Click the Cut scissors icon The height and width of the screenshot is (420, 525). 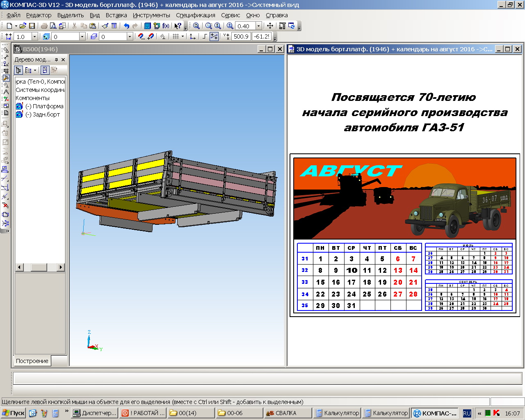[74, 26]
